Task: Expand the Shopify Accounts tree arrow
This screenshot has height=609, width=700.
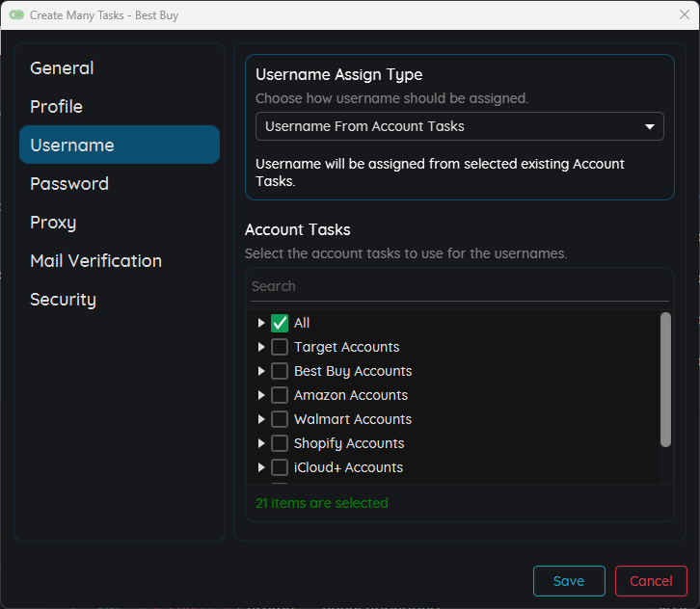Action: point(261,443)
